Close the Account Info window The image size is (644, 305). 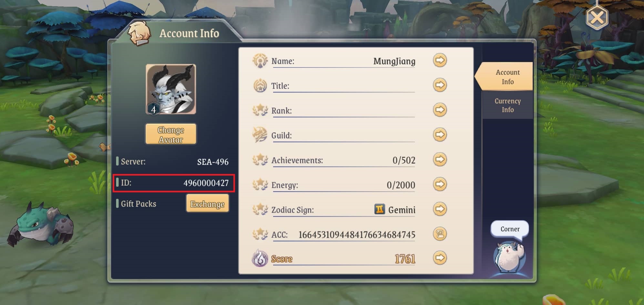(x=597, y=17)
